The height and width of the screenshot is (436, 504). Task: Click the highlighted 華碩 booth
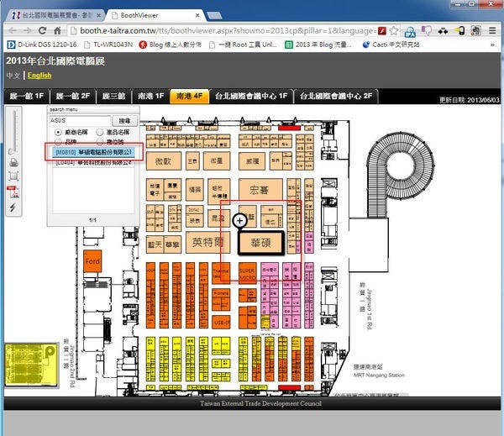(x=260, y=243)
